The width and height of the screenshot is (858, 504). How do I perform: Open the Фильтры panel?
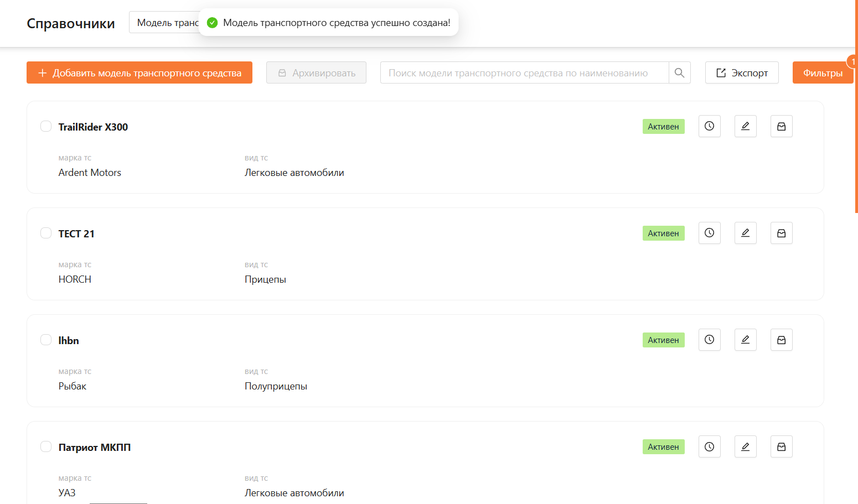pos(822,72)
